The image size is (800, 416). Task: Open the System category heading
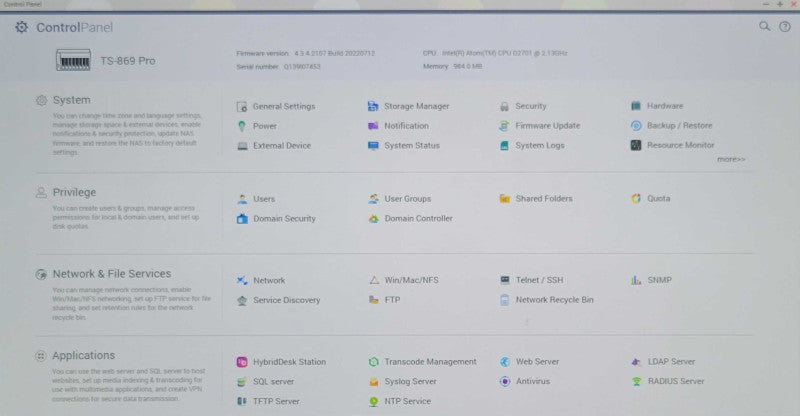click(x=71, y=100)
